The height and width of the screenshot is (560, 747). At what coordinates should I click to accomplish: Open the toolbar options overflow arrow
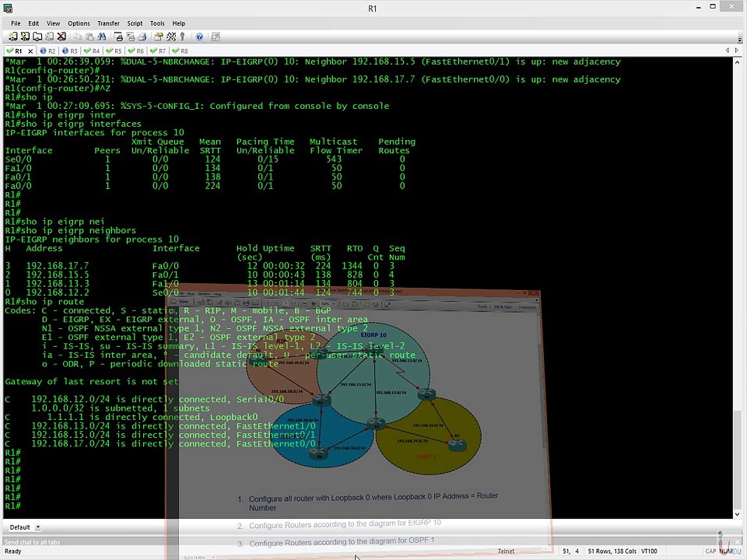(x=740, y=39)
